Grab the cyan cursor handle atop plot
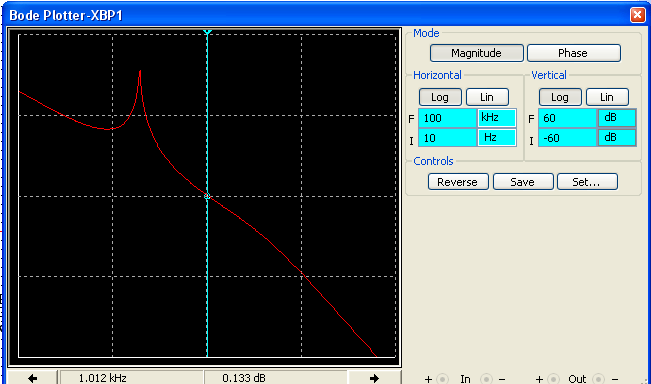 pos(207,32)
